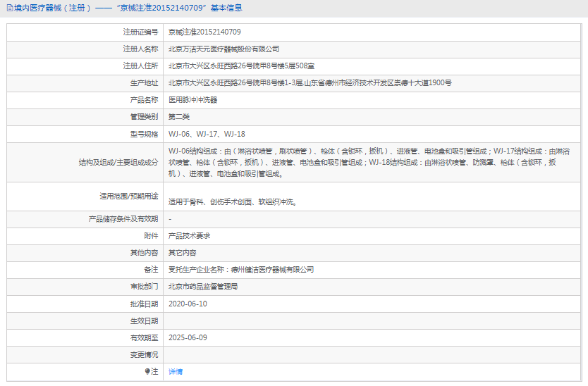Viewport: 588px width, 386px height.
Task: Click the 变更情况 row label
Action: (144, 354)
